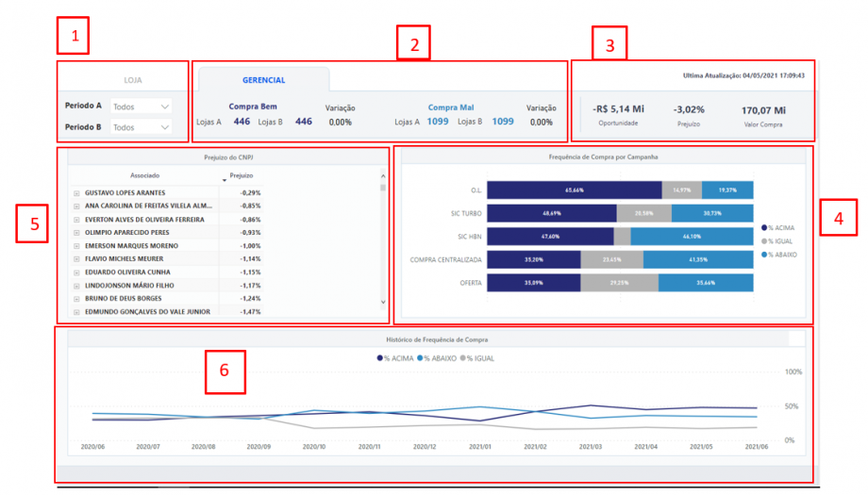Click % ABAIXO legend marker in bar chart
The width and height of the screenshot is (868, 495).
click(x=763, y=256)
